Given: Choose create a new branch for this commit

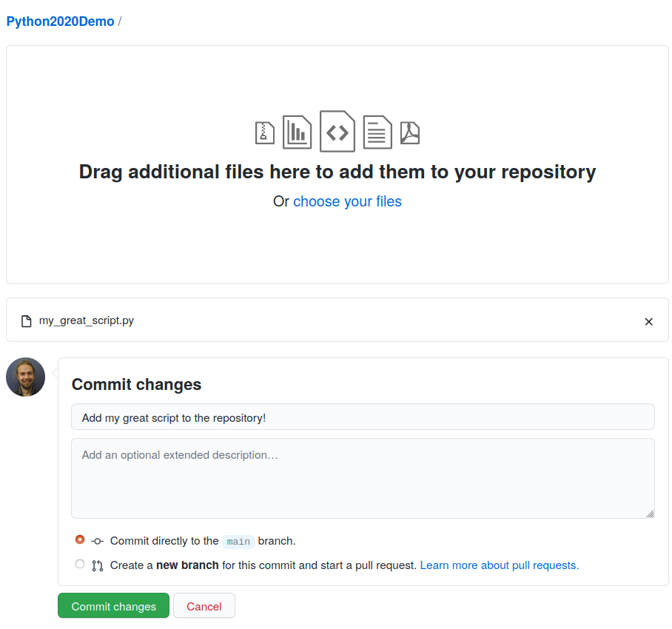Looking at the screenshot, I should click(79, 564).
